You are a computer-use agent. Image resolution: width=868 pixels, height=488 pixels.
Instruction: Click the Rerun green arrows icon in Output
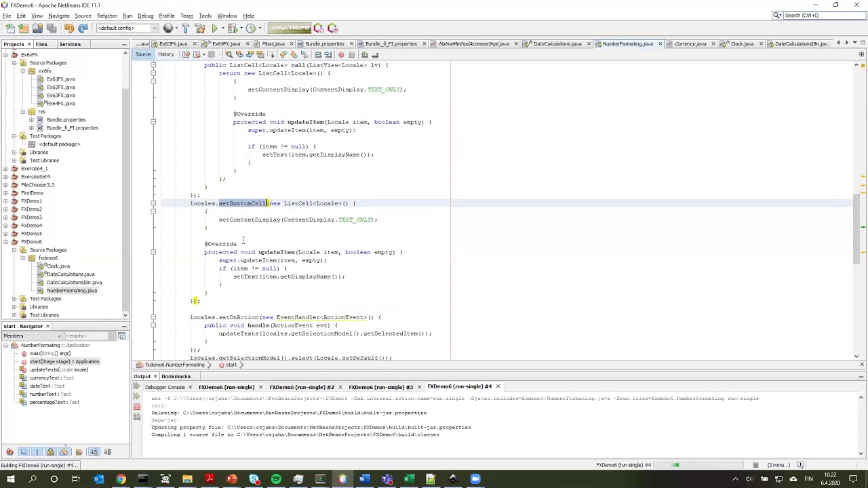pos(137,387)
